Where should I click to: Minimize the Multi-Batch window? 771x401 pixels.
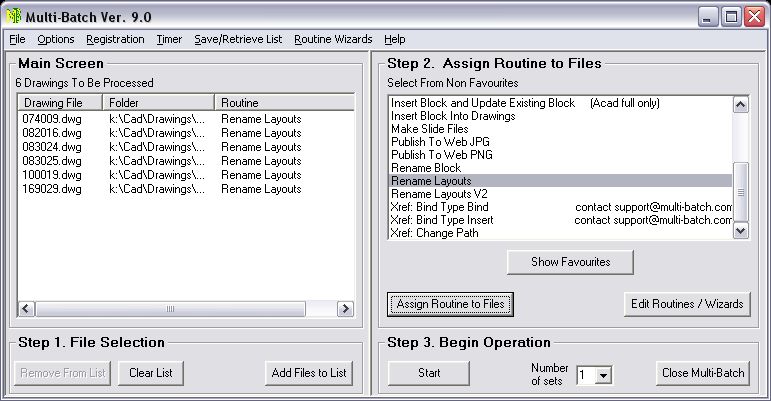pos(708,17)
